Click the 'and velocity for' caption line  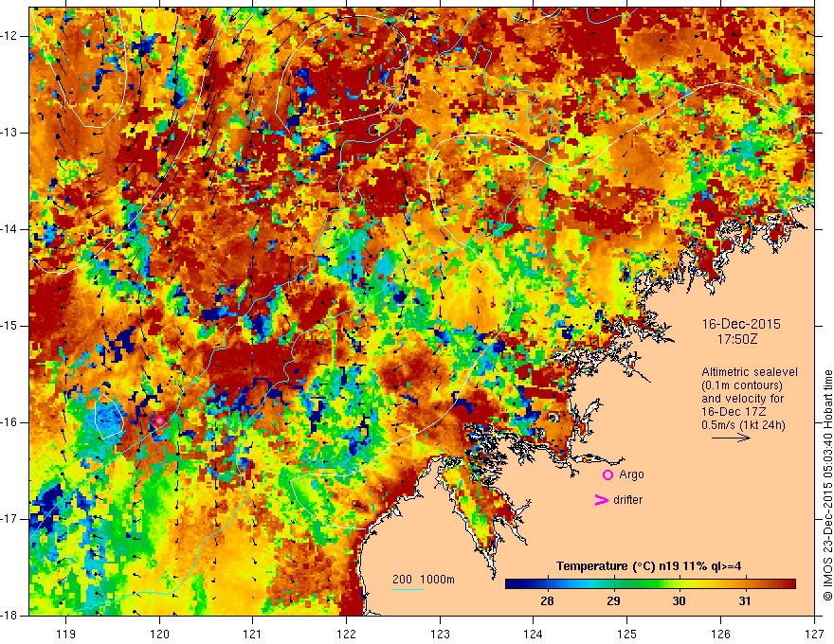pos(742,399)
